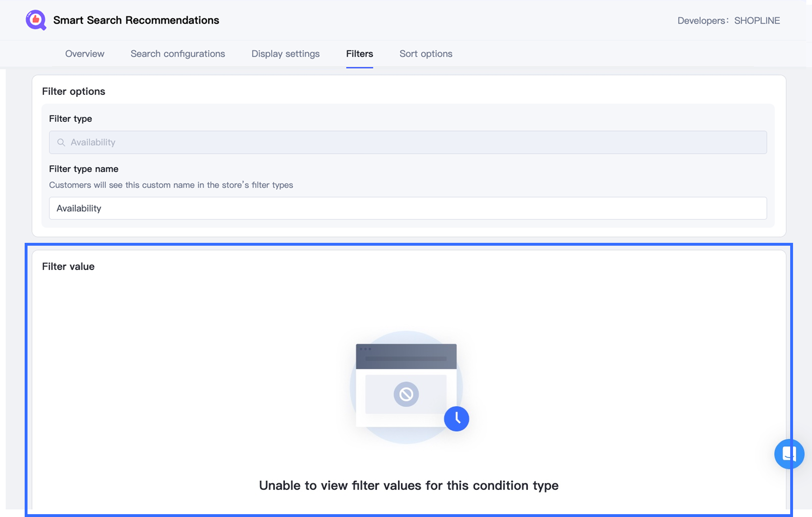Click the 'Unable to view filter values' message
The image size is (812, 517).
coord(408,485)
